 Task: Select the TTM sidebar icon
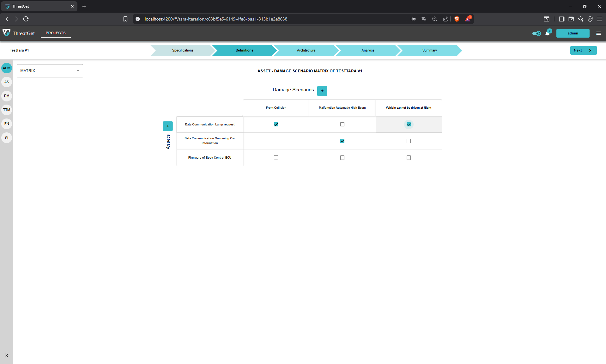pyautogui.click(x=7, y=110)
